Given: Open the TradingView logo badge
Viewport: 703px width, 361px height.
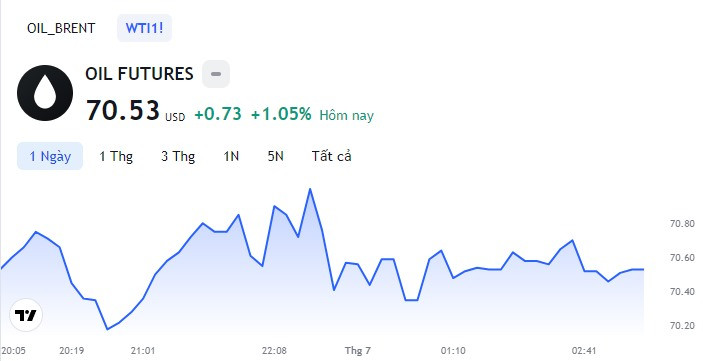Looking at the screenshot, I should click(26, 315).
